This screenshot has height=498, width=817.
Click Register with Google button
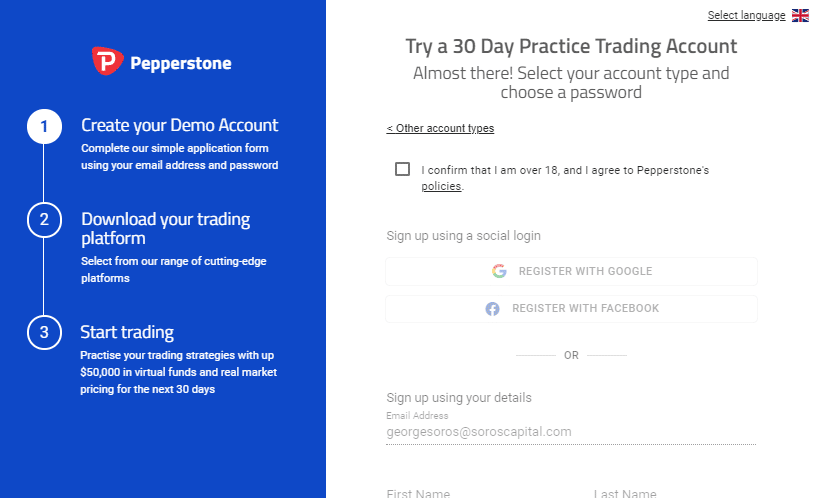571,271
